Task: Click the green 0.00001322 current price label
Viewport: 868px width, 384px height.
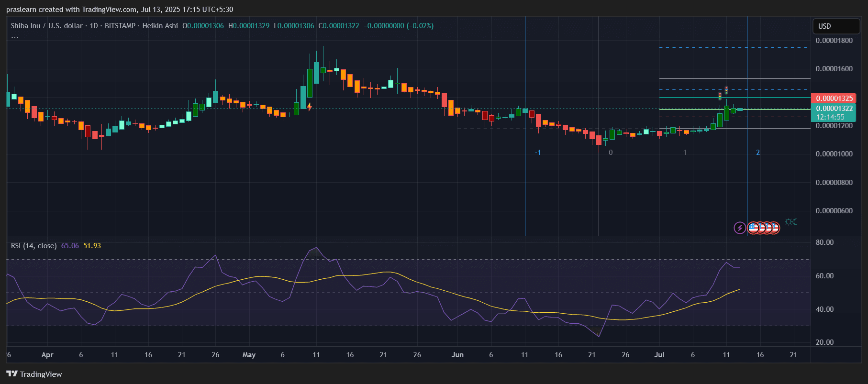Action: 834,109
